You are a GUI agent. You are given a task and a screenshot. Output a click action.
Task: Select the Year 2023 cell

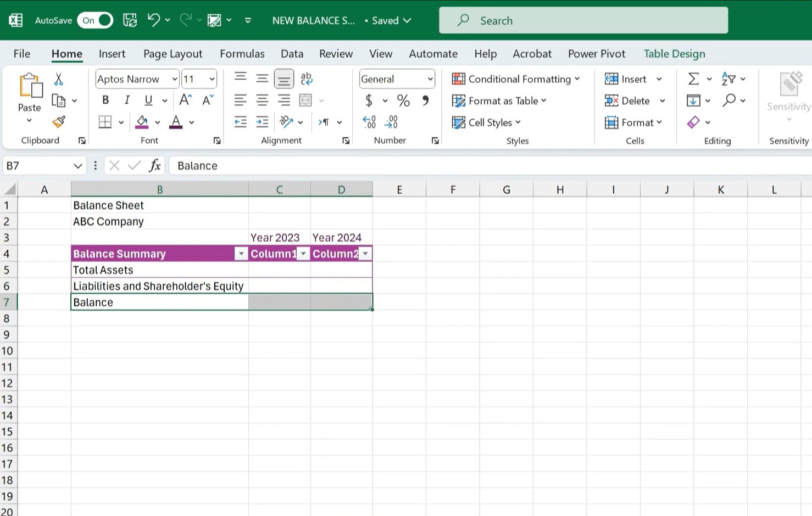(280, 238)
